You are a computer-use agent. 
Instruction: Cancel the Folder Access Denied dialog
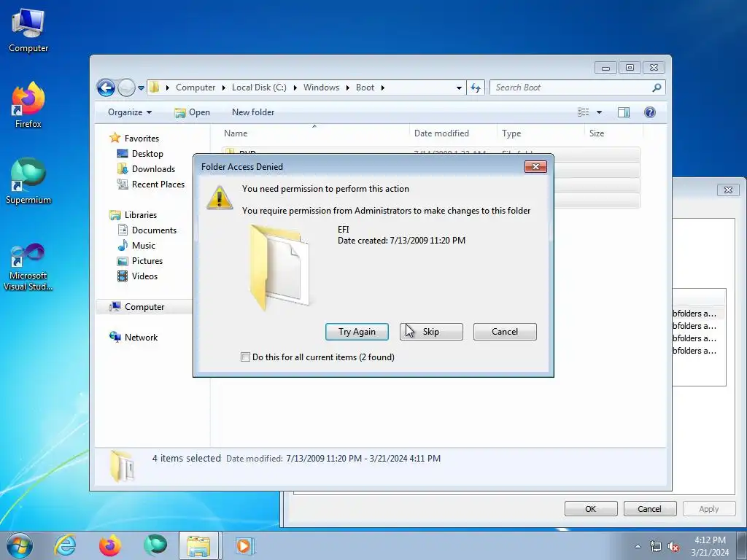[505, 332]
